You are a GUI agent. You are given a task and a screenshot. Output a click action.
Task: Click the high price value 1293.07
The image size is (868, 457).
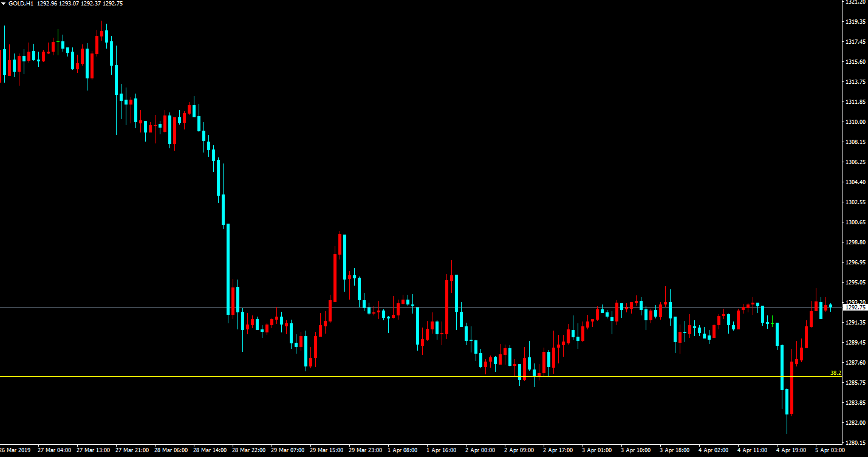pos(69,3)
